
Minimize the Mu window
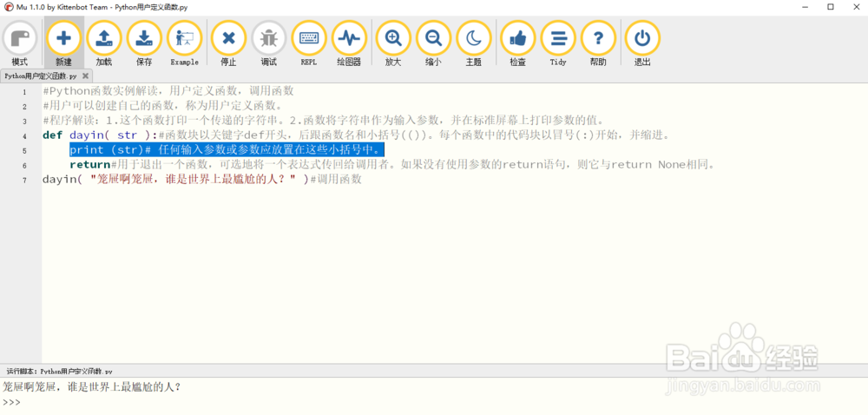805,7
